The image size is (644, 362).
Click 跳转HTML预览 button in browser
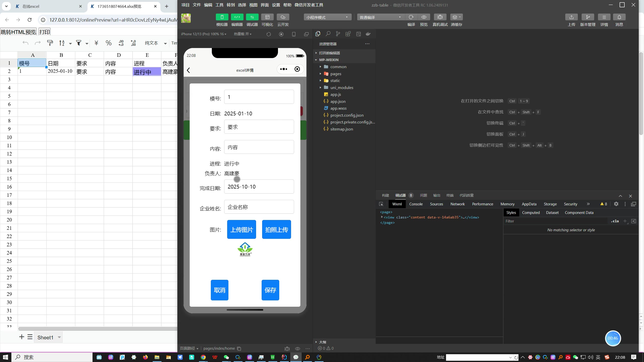point(18,32)
